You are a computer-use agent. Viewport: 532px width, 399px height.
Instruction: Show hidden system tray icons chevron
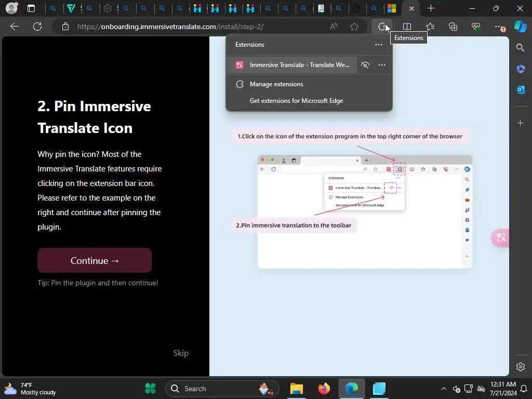tap(444, 389)
